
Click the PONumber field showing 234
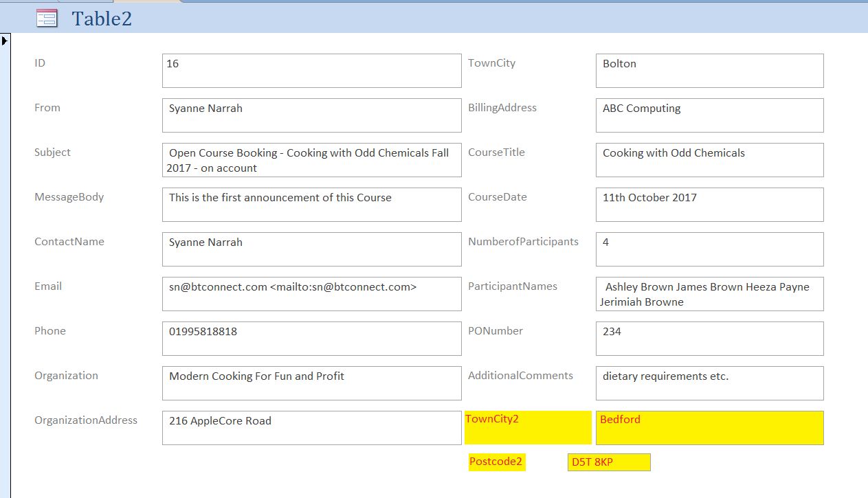tap(710, 339)
